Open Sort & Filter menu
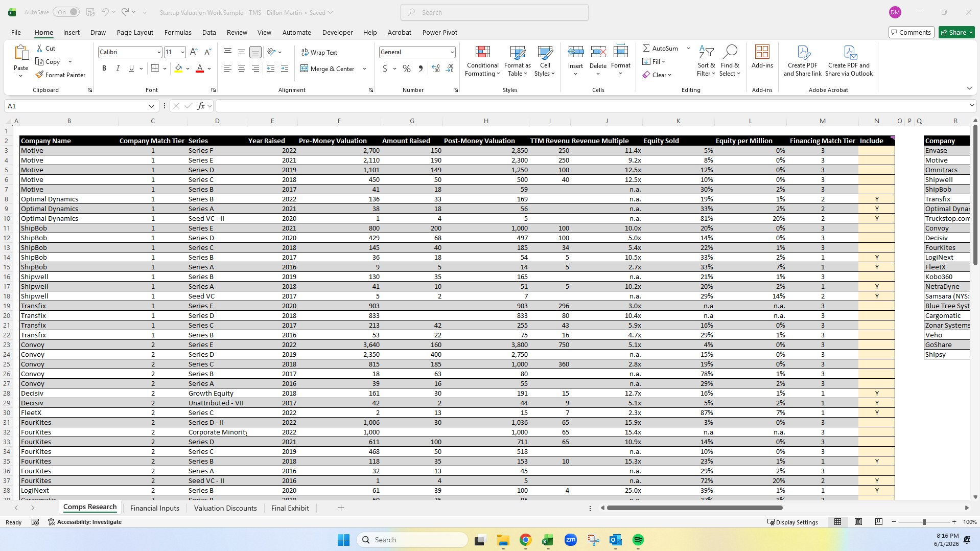Image resolution: width=980 pixels, height=551 pixels. point(706,61)
